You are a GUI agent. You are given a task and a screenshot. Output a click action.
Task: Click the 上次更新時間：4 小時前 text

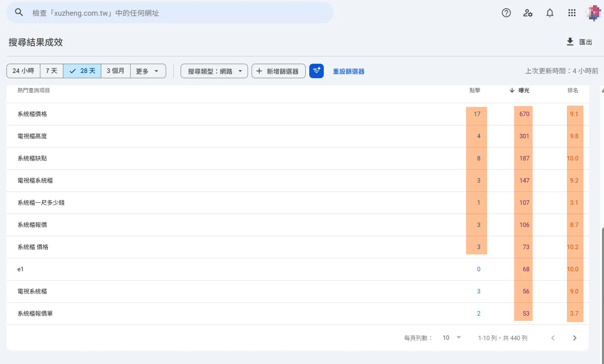tap(561, 71)
